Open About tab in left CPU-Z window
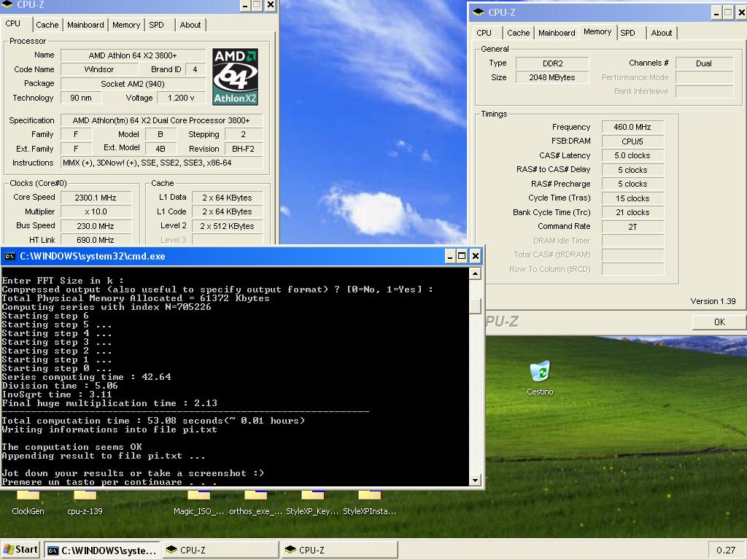Image resolution: width=747 pixels, height=560 pixels. point(190,25)
